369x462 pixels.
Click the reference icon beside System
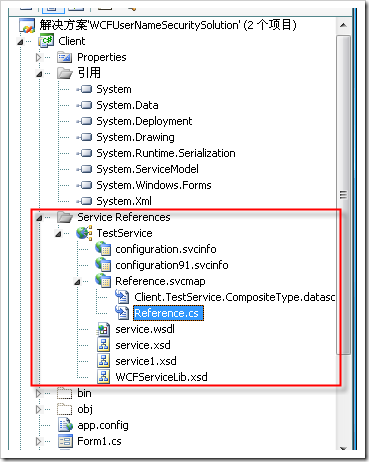[x=84, y=89]
